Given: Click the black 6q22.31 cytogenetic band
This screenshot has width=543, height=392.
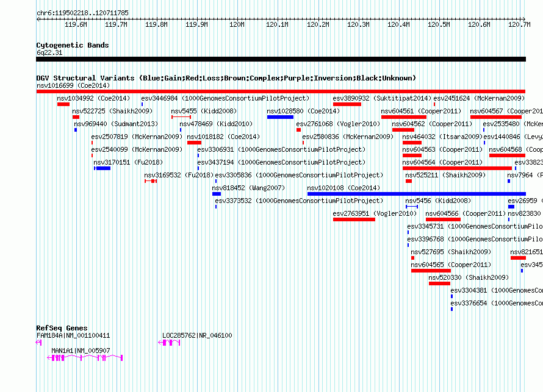Looking at the screenshot, I should [281, 59].
